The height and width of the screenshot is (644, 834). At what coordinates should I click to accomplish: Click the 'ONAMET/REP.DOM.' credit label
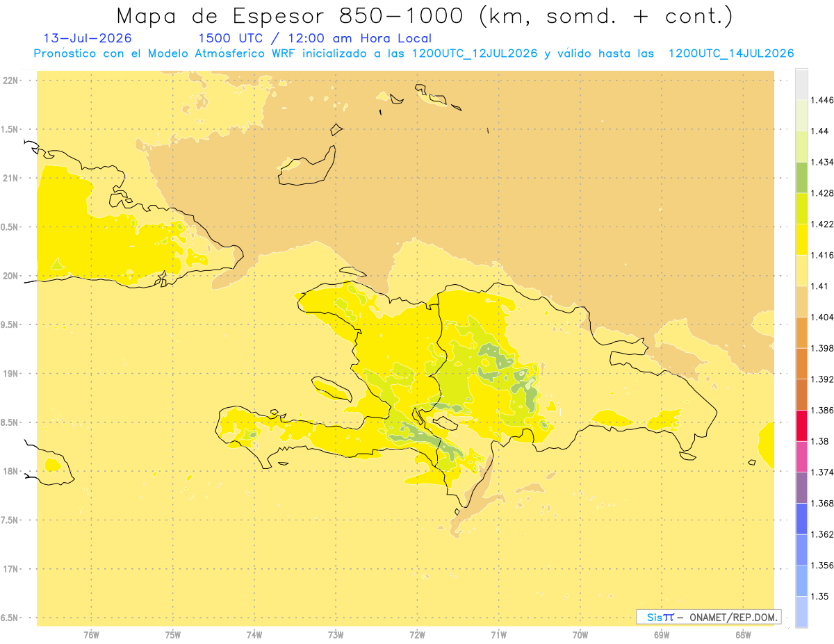click(735, 617)
